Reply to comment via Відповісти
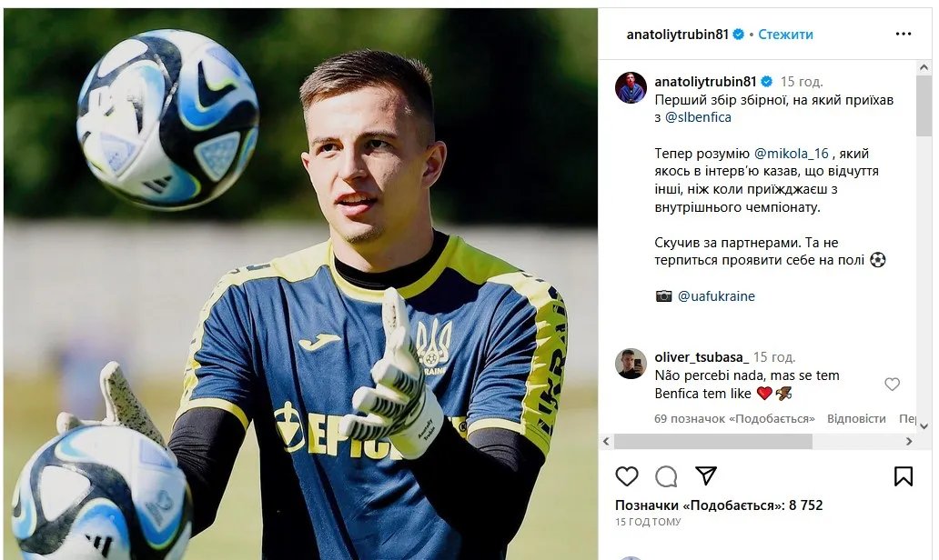 point(856,419)
